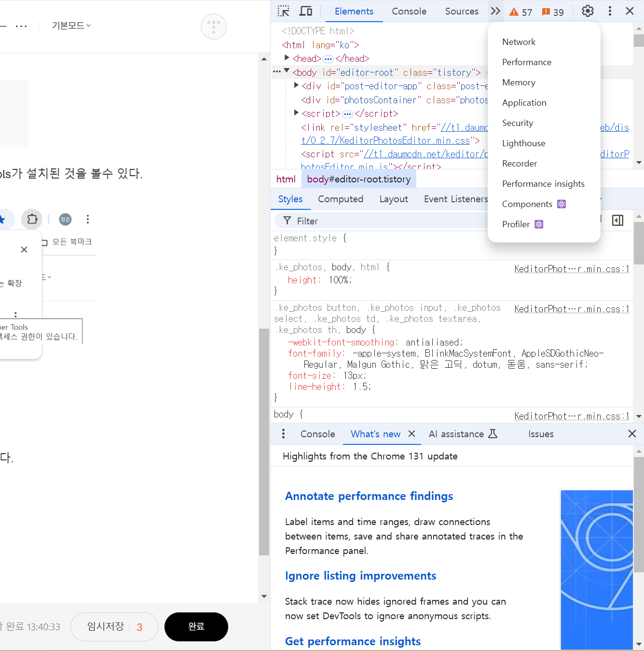
Task: Click the profile avatar in the editor image
Action: click(65, 220)
